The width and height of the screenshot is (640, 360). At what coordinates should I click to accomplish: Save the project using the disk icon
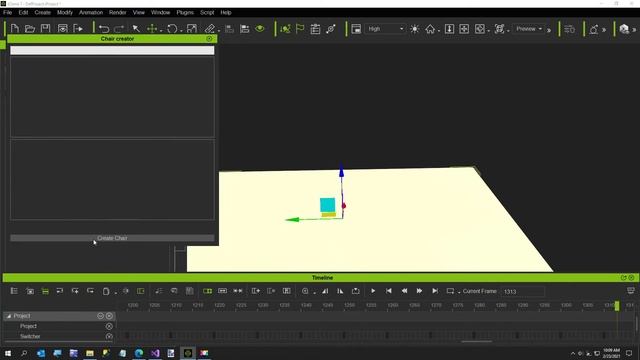click(x=45, y=29)
